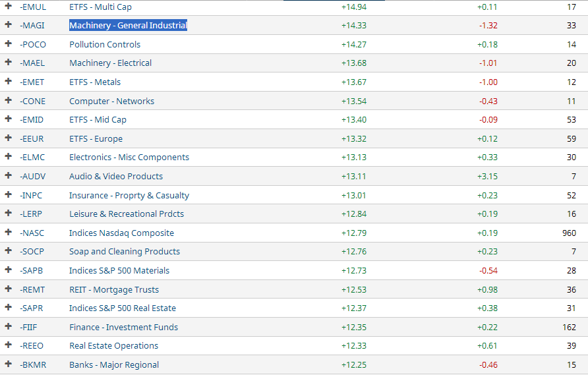Open ETFS - Europe link
588x375 pixels.
coord(96,139)
